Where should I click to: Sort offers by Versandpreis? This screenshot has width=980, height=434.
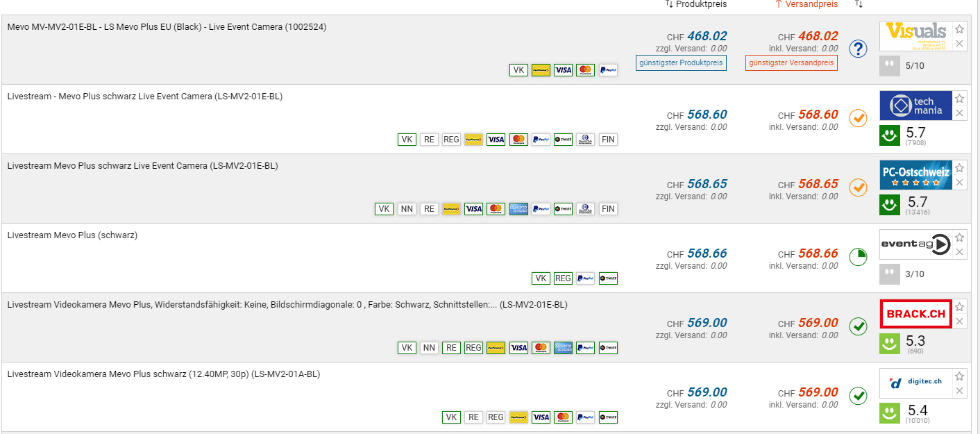[806, 4]
